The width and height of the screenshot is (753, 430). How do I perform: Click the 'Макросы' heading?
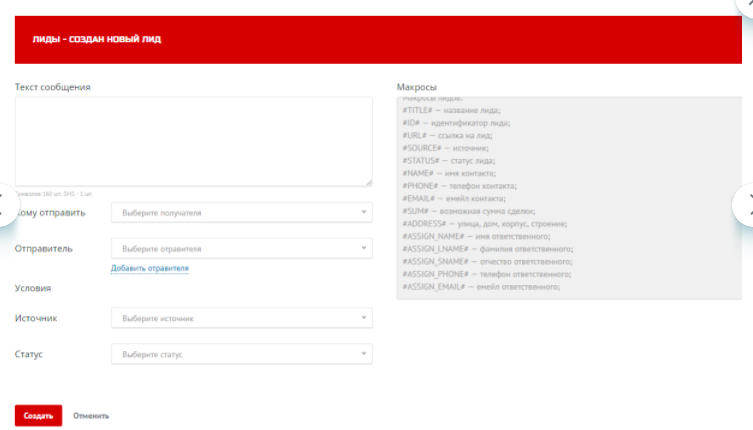(416, 87)
